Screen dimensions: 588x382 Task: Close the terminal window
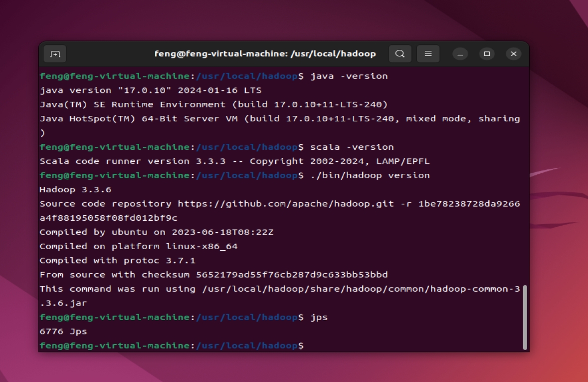(514, 54)
